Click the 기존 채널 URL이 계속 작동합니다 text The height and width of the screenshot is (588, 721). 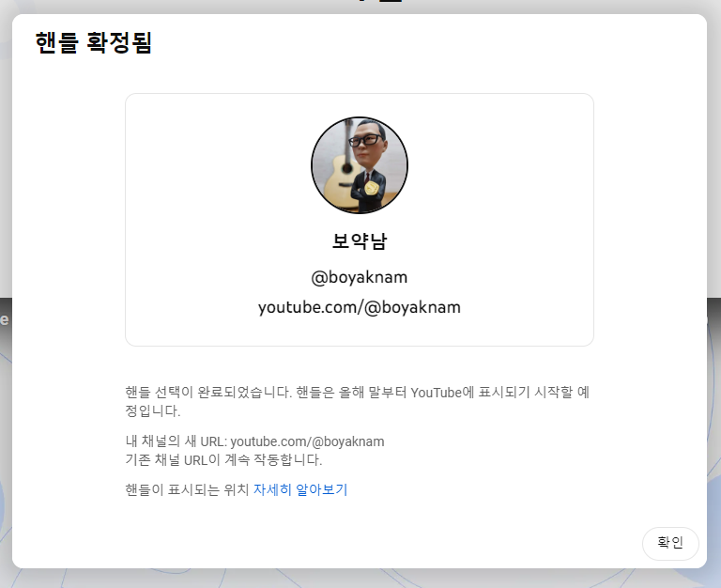(x=224, y=460)
